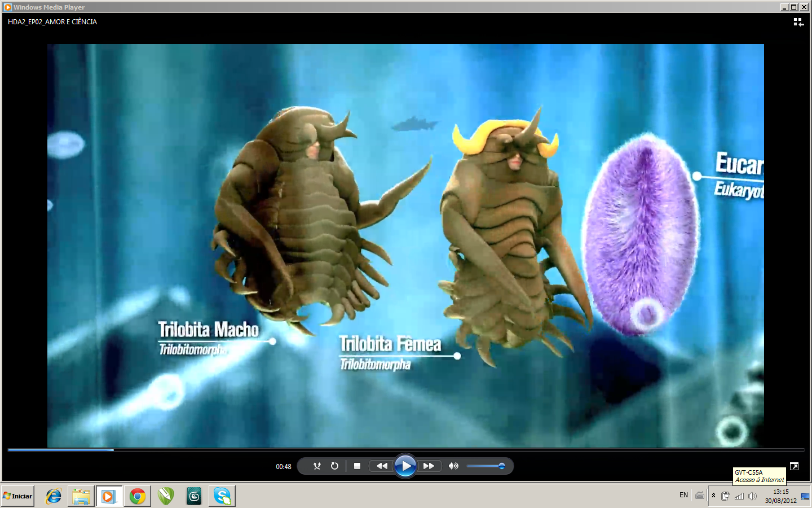
Task: Mute the player volume speaker icon
Action: 453,466
